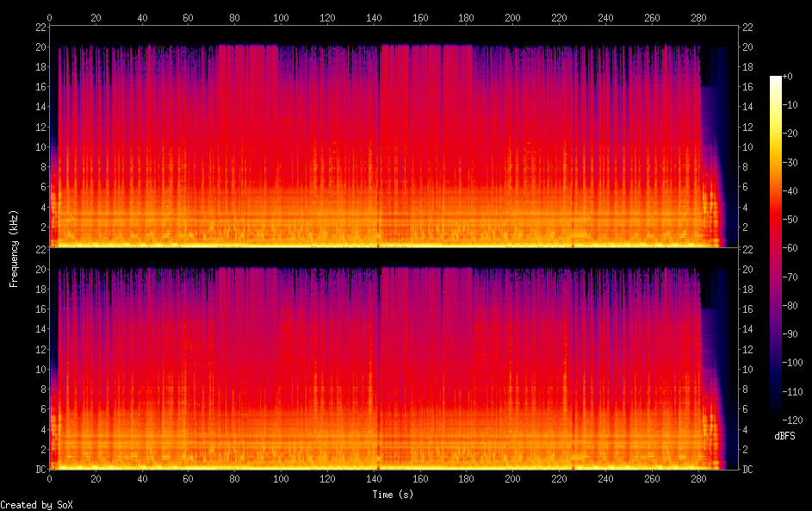Viewport: 812px width, 511px height.
Task: Click the 'DC' label at bottom-left corner
Action: tap(39, 470)
